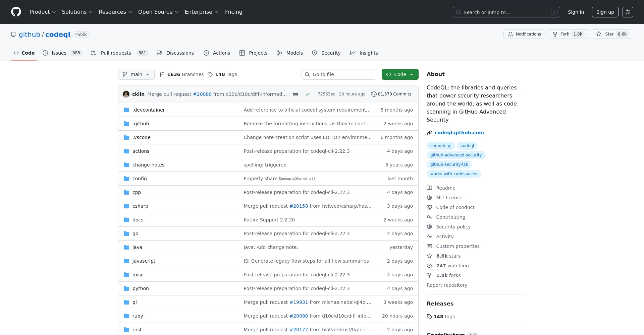Viewport: 644px width, 335px height.
Task: Open the github owner link
Action: tap(30, 35)
